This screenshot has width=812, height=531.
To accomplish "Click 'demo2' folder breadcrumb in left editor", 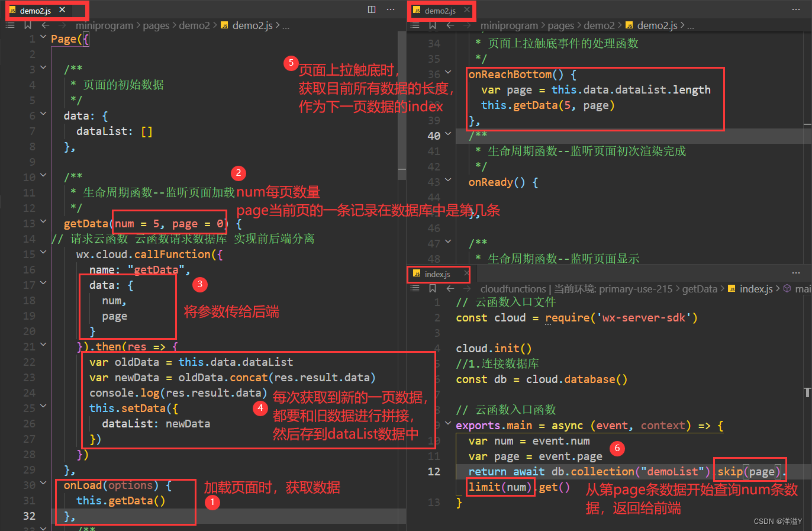I will 194,25.
